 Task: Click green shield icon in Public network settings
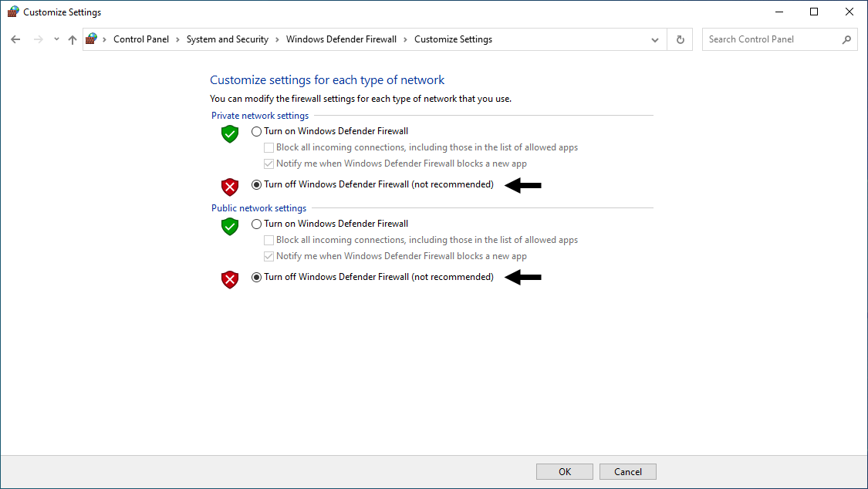pos(230,226)
